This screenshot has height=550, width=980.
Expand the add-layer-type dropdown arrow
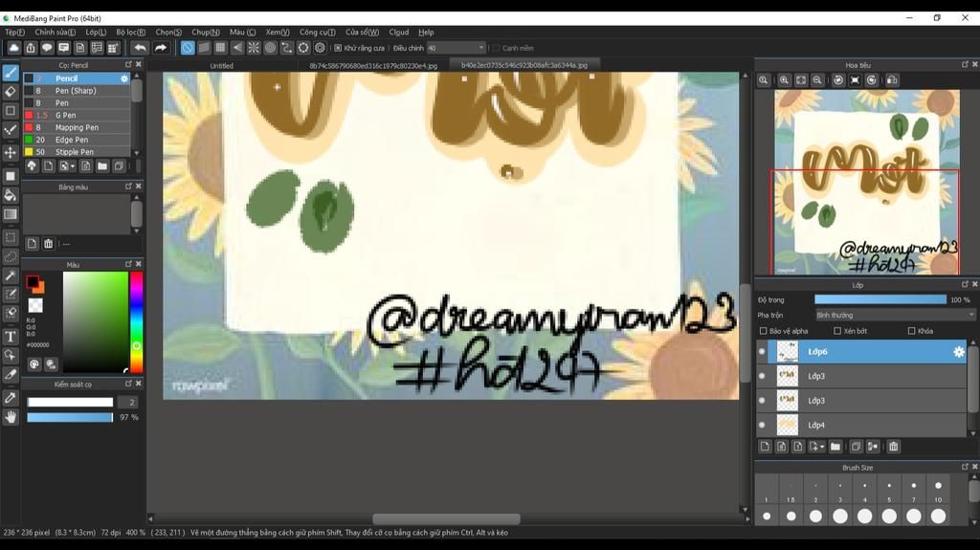(821, 447)
